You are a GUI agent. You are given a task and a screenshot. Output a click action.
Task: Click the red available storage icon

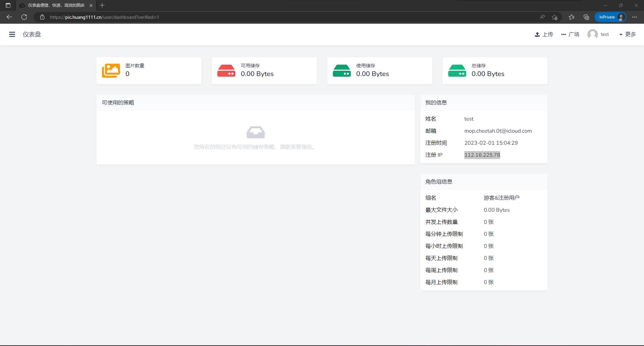(x=226, y=71)
